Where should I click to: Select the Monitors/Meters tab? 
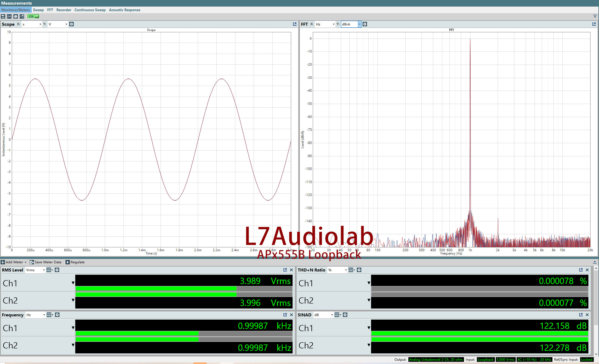click(x=16, y=10)
